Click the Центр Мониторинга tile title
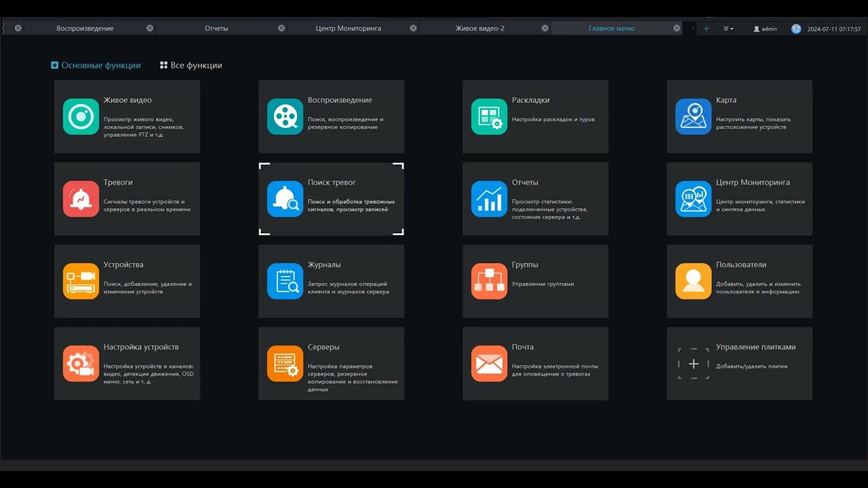This screenshot has width=868, height=488. click(x=753, y=182)
